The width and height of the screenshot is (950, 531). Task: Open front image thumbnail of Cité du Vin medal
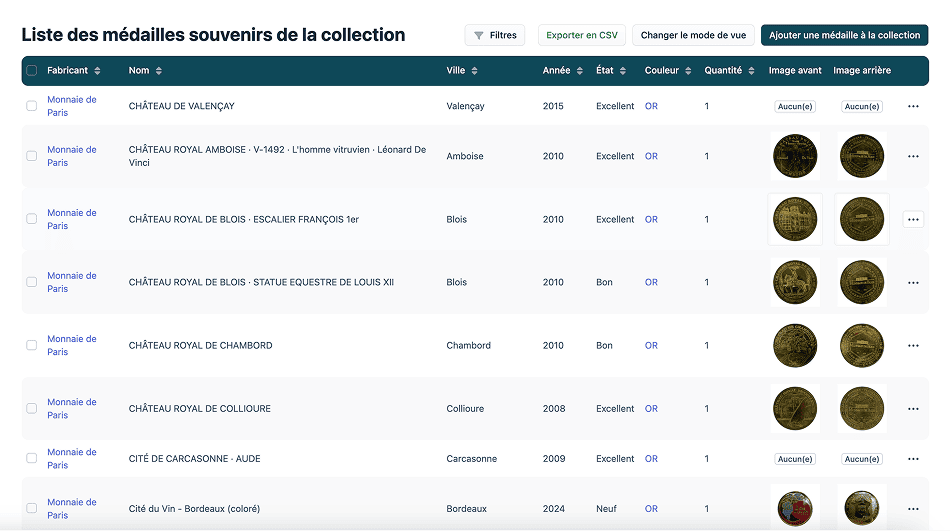pos(795,507)
